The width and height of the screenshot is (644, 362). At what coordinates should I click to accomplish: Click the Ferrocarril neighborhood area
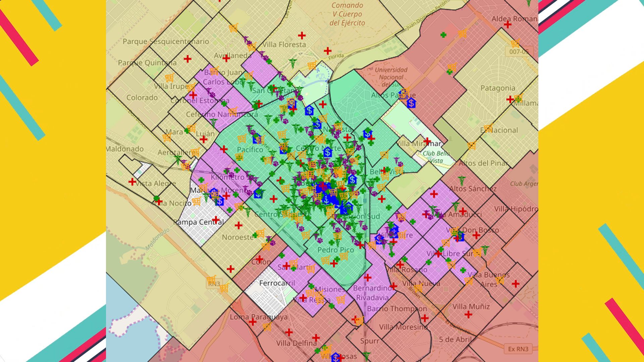pyautogui.click(x=277, y=283)
